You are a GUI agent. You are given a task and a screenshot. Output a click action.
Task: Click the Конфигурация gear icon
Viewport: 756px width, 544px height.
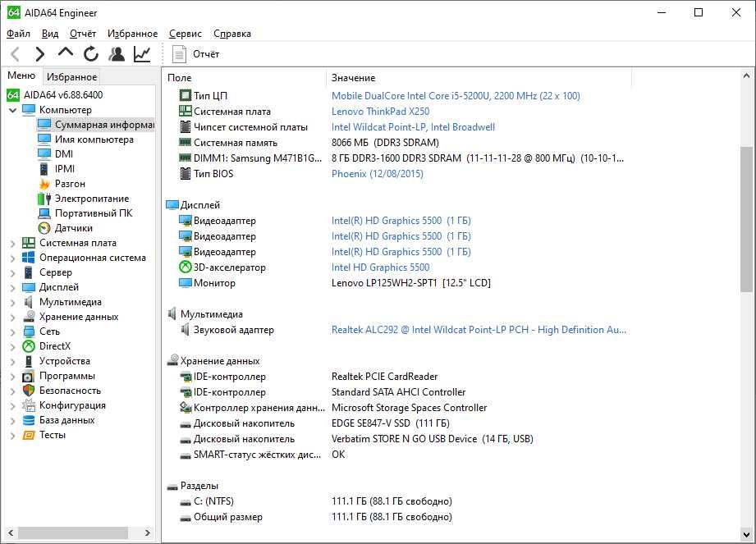tap(29, 405)
